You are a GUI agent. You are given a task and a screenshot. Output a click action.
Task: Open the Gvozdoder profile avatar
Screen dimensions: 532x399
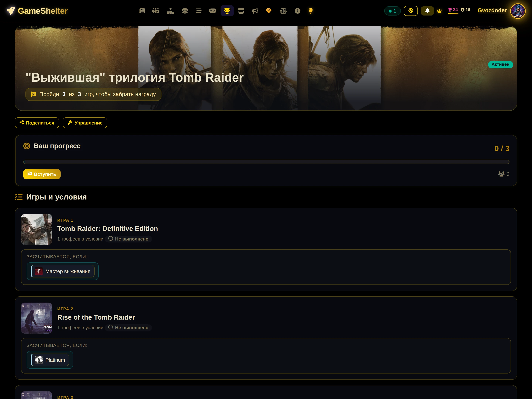pos(518,11)
